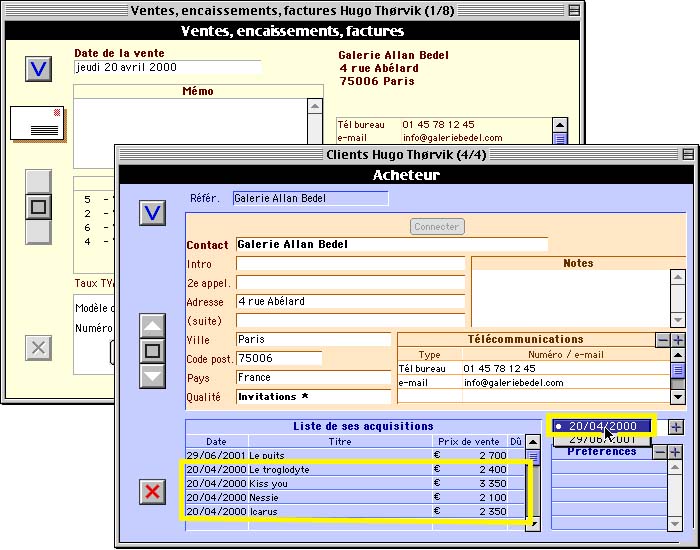Select 20/04/2000 in the date popup menu
The image size is (700, 550).
(602, 426)
